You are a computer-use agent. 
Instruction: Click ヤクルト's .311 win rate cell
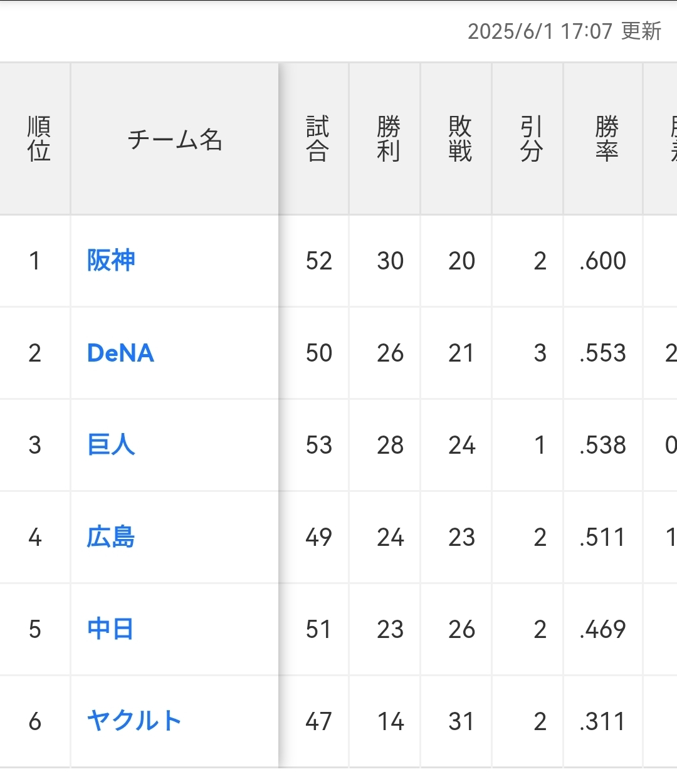point(603,721)
